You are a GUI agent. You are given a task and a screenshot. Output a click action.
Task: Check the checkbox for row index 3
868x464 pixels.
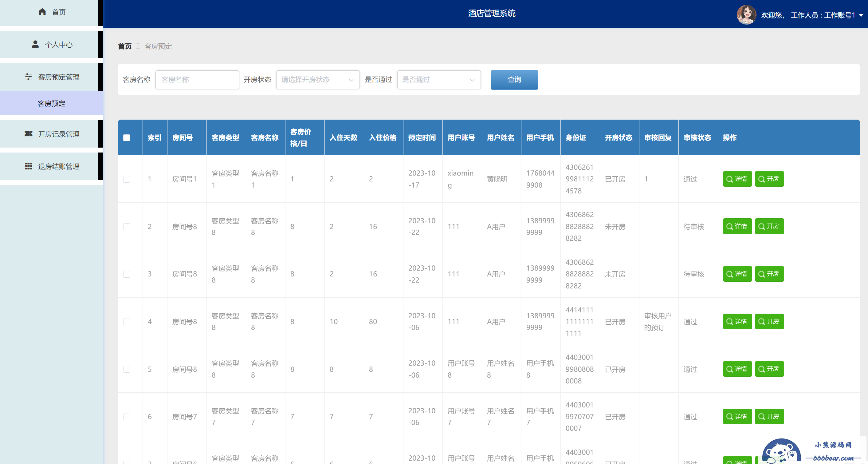pyautogui.click(x=127, y=274)
